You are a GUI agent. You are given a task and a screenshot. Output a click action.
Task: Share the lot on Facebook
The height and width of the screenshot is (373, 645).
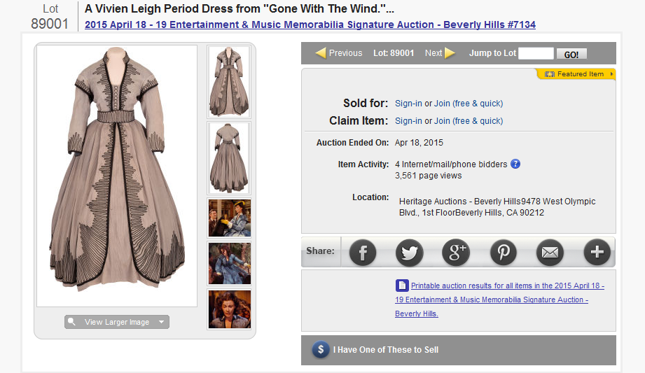pos(362,252)
